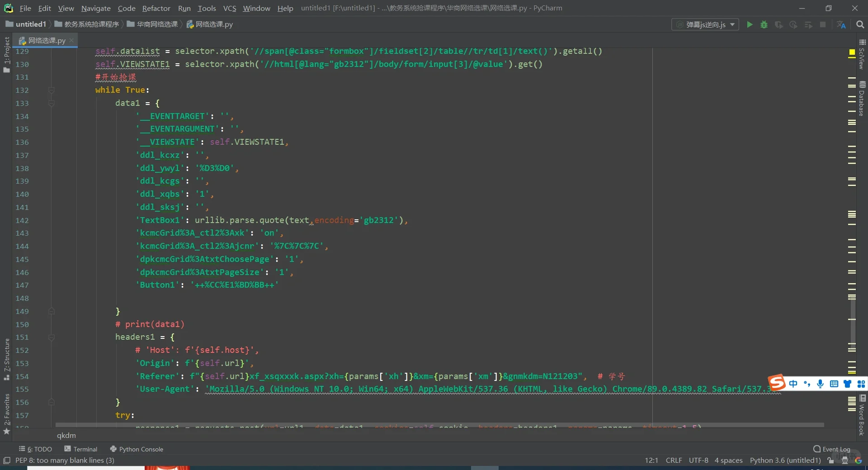Start debugging with the green bug icon
The width and height of the screenshot is (868, 470).
[764, 24]
